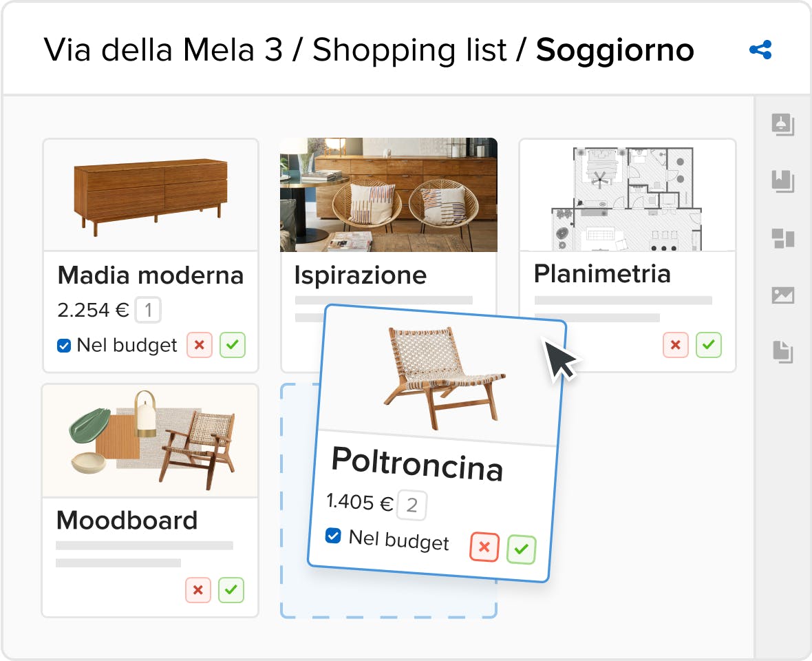
Task: Reject the Madia moderna item
Action: pyautogui.click(x=200, y=345)
